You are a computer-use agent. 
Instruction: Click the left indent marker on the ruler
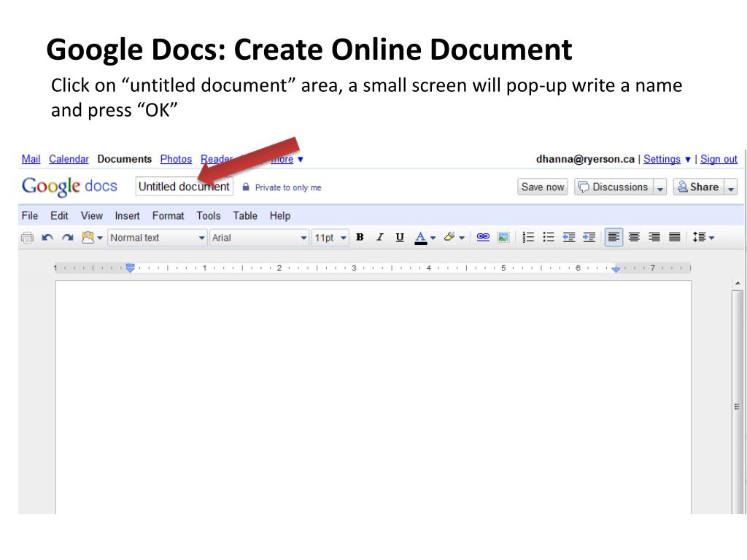pyautogui.click(x=130, y=268)
